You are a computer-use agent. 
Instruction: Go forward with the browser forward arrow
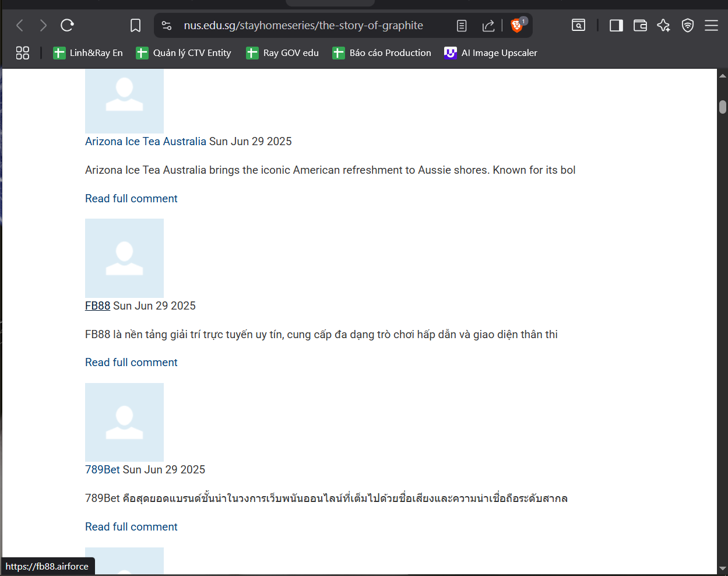pyautogui.click(x=43, y=25)
